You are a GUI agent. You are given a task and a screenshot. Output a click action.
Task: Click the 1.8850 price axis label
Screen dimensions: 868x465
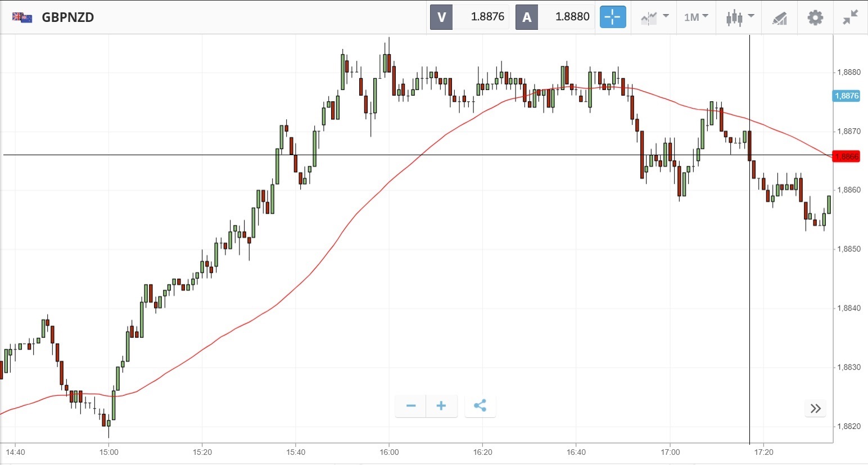(849, 249)
